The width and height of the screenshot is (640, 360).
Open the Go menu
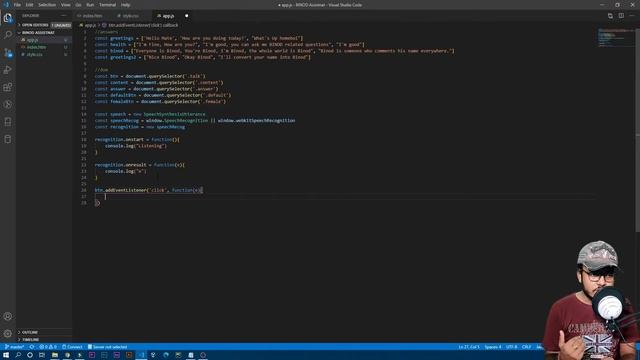(x=78, y=5)
